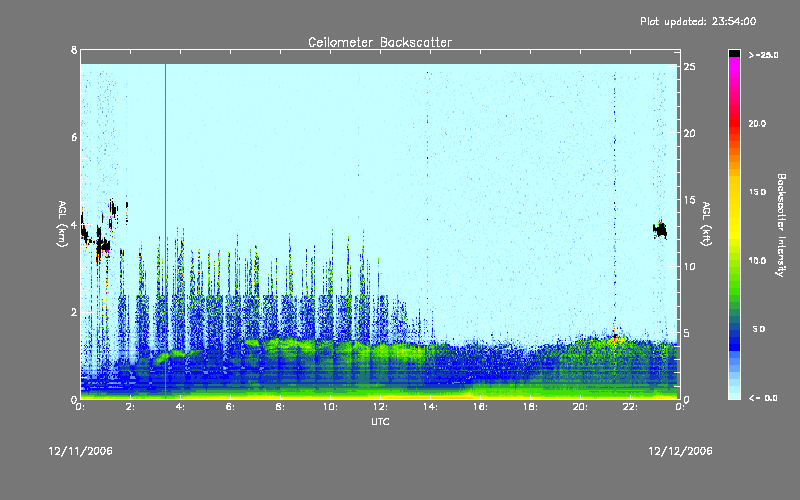This screenshot has height=500, width=800.
Task: Click the "22:" UTC hour tick label
Action: (x=631, y=407)
